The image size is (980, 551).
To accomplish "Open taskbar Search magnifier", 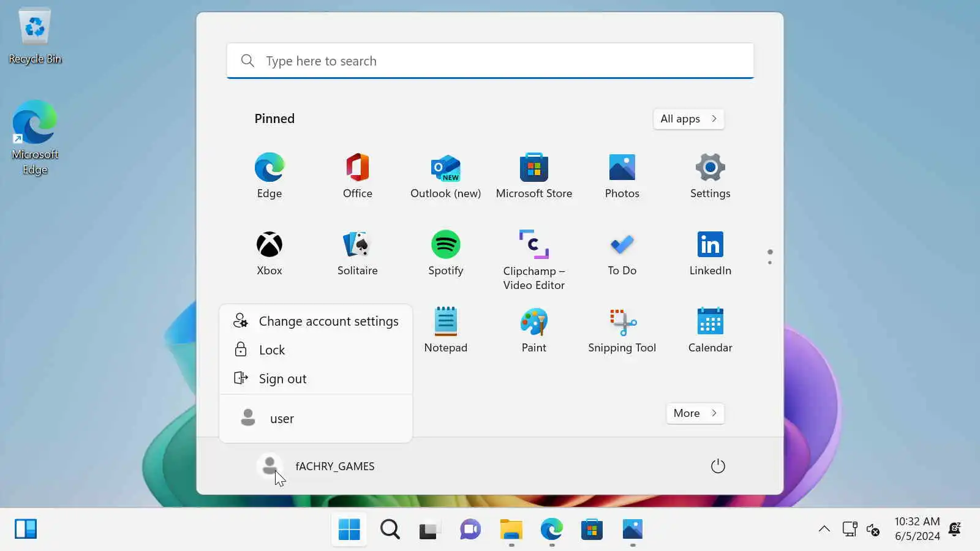I will click(390, 530).
